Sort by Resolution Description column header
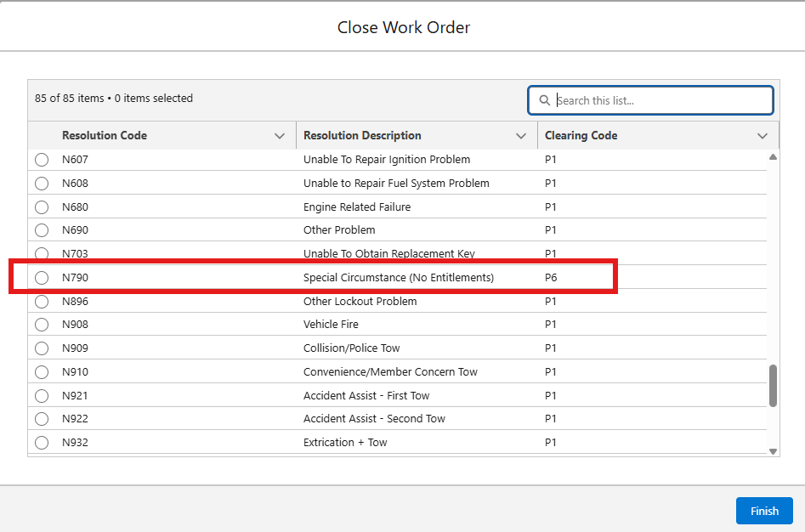Screen dimensions: 805x532 coord(362,136)
